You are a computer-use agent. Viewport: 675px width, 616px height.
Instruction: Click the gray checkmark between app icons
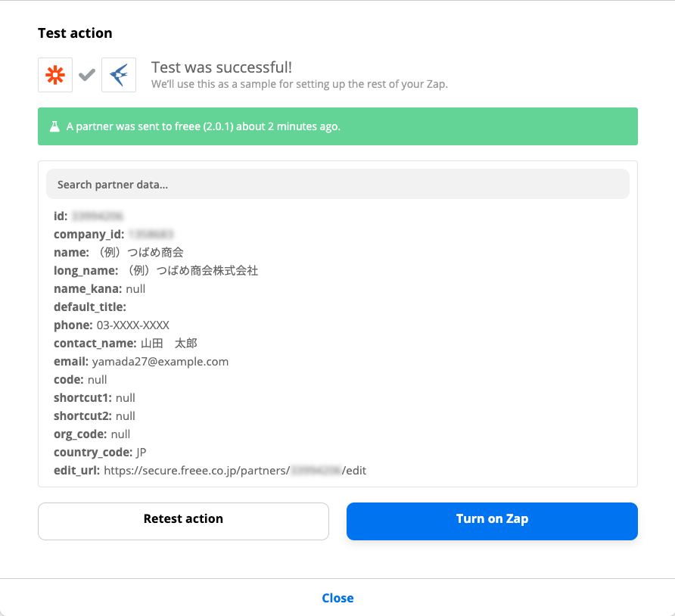tap(87, 75)
